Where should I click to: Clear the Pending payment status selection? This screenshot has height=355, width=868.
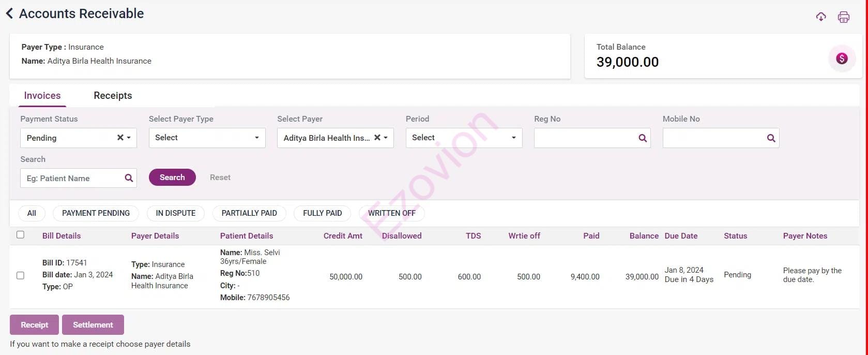(120, 138)
